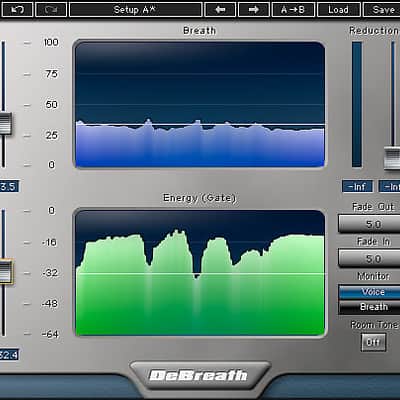Click the Save preset button

(x=382, y=9)
